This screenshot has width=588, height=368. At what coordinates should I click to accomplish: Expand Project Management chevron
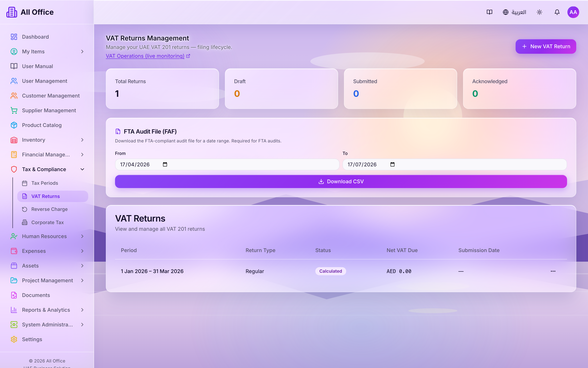click(x=82, y=280)
